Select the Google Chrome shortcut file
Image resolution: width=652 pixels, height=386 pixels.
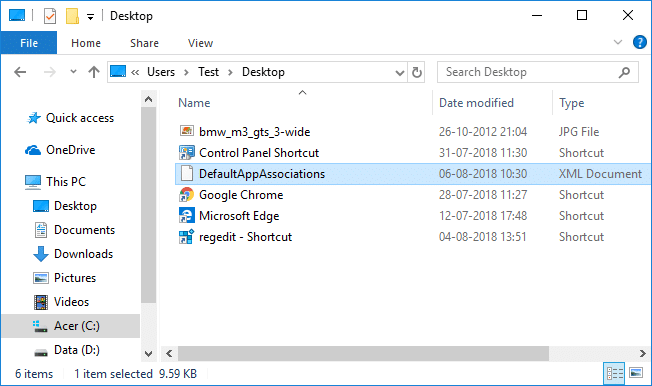coord(241,195)
